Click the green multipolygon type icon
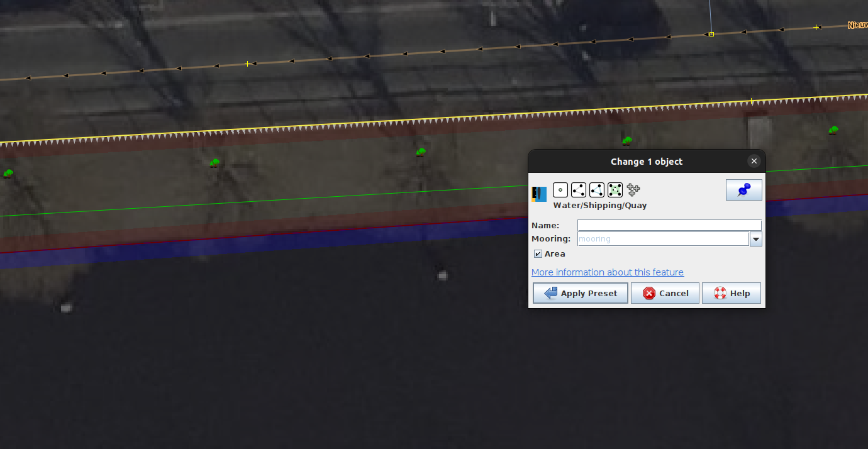Image resolution: width=868 pixels, height=449 pixels. pyautogui.click(x=615, y=189)
